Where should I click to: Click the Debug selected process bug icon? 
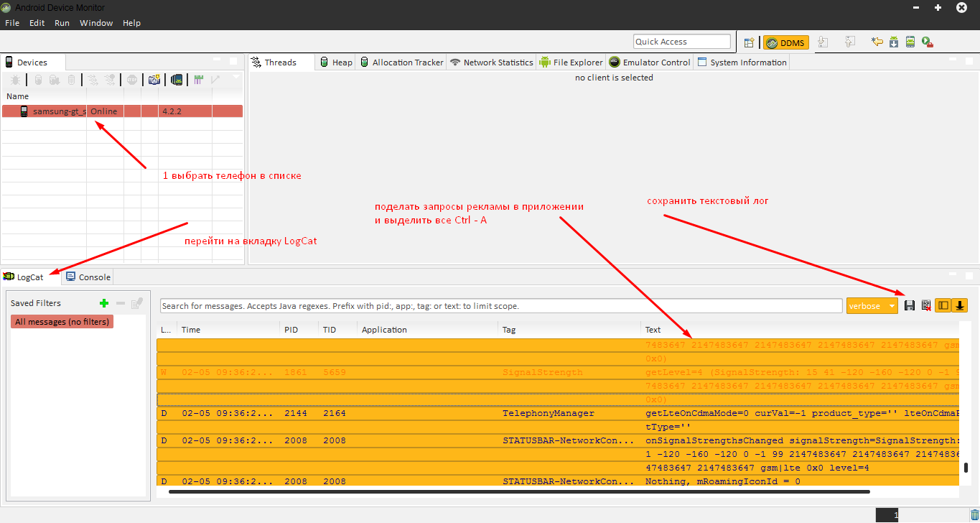(x=15, y=80)
